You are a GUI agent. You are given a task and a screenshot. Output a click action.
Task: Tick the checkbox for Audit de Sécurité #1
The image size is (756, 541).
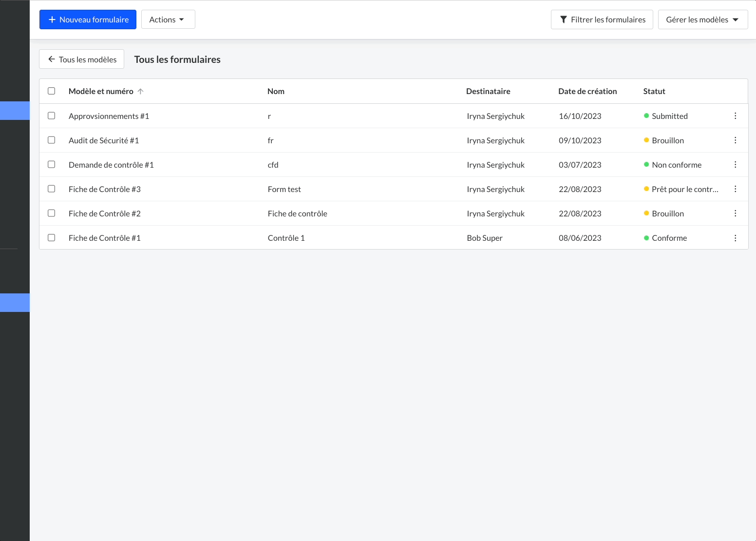(x=52, y=140)
